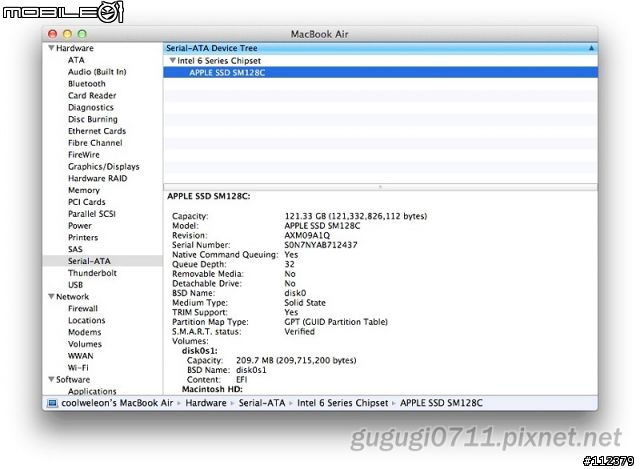Click the computer icon in the path bar
This screenshot has width=640, height=469.
[x=52, y=403]
